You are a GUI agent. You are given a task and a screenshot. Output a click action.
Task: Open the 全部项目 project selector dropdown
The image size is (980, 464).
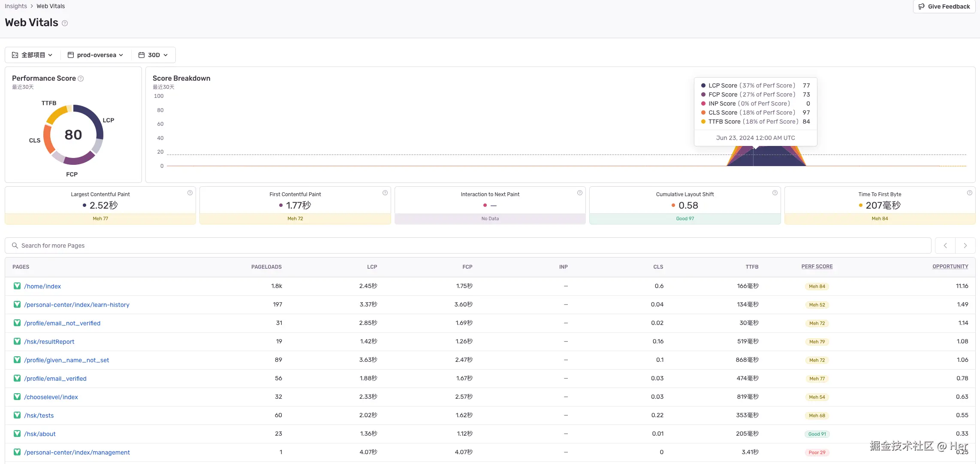click(32, 55)
